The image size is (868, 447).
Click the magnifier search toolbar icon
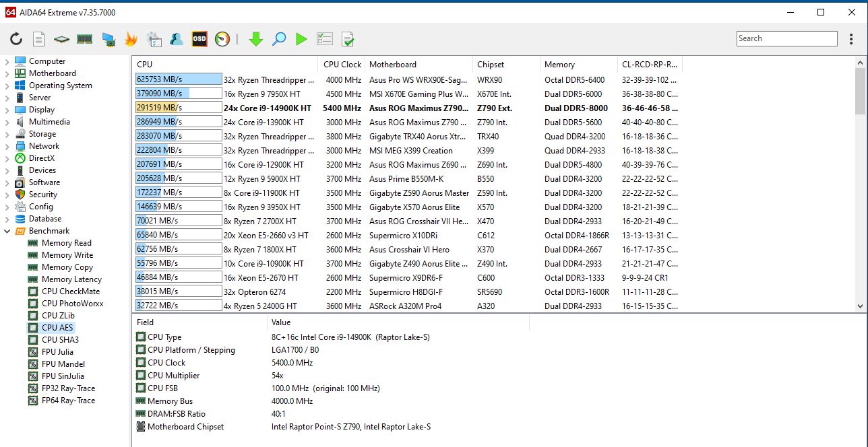click(x=279, y=39)
